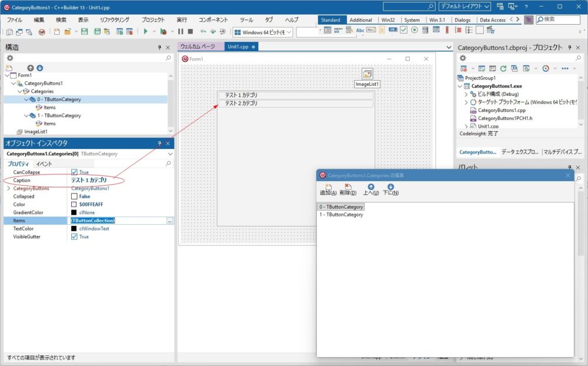Switch to the イベント tab in Object Inspector
This screenshot has height=366, width=588.
pos(44,164)
